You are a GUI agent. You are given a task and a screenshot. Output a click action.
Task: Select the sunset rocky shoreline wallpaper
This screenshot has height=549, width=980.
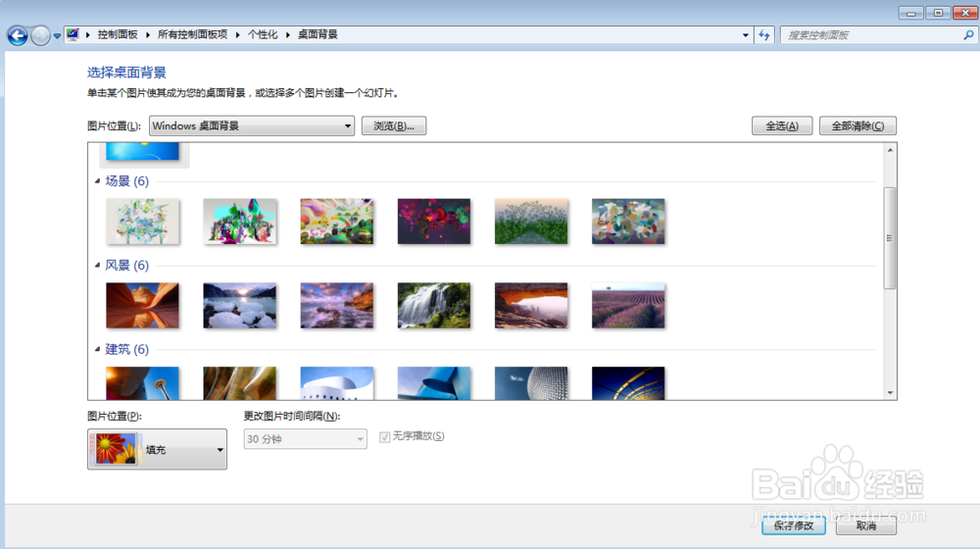click(337, 306)
